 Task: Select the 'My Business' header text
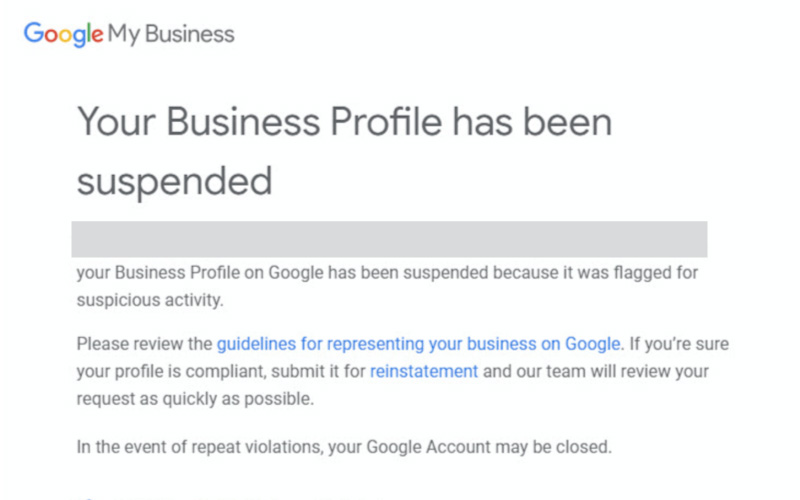point(171,35)
